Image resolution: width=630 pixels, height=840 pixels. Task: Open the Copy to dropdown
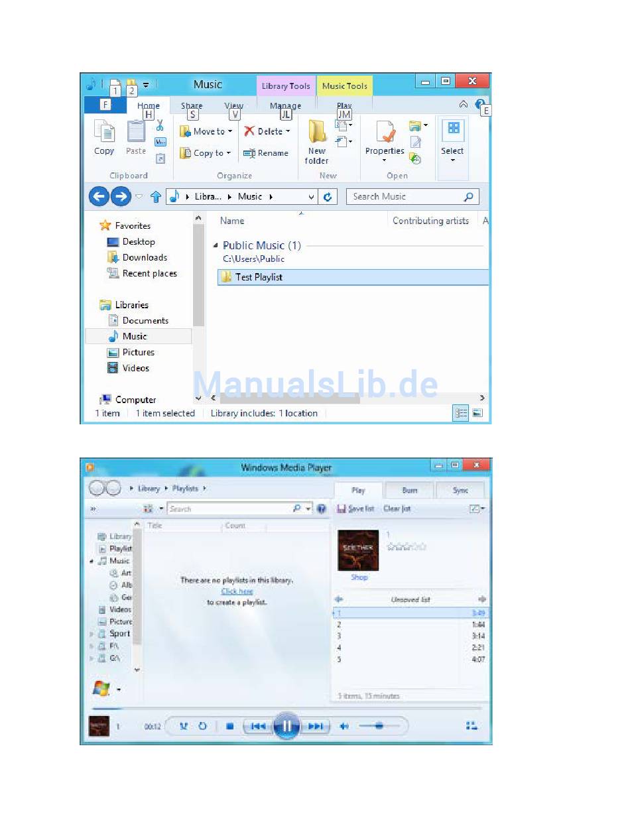pyautogui.click(x=206, y=153)
